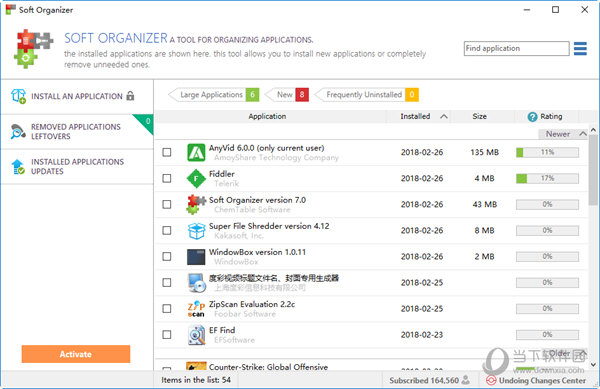Click the Soft Organizer version 7.0 row icon
Screen dimensions: 600x389
point(196,204)
